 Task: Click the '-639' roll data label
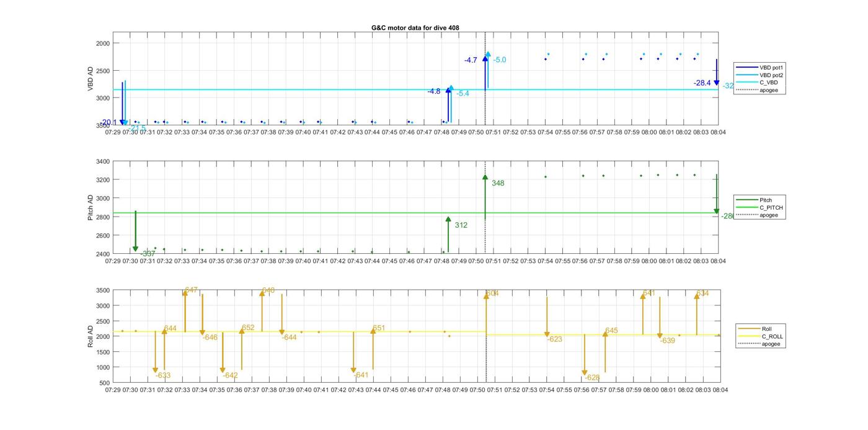pos(667,341)
